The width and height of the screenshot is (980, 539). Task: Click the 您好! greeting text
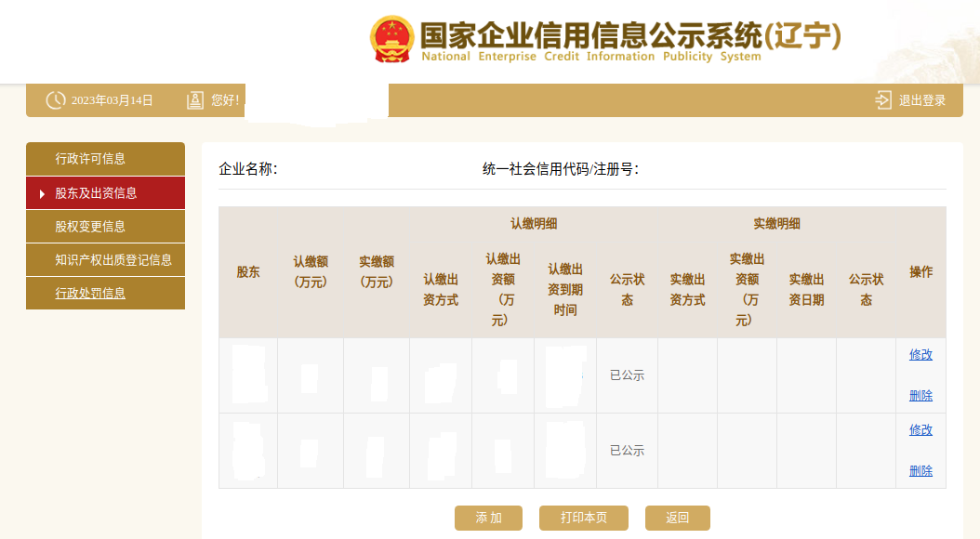(x=225, y=100)
